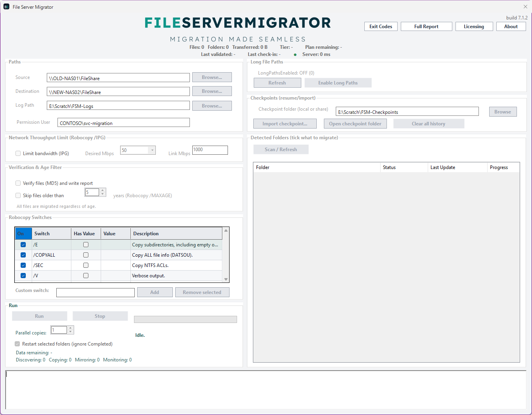Viewport: 532px width, 415px height.
Task: Click the Permission User field
Action: [x=123, y=123]
